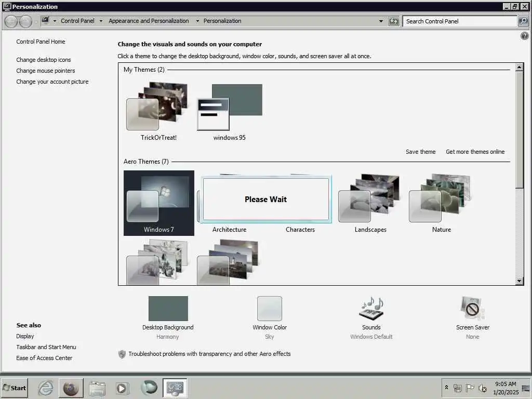
Task: Click the network tray icon
Action: (458, 388)
